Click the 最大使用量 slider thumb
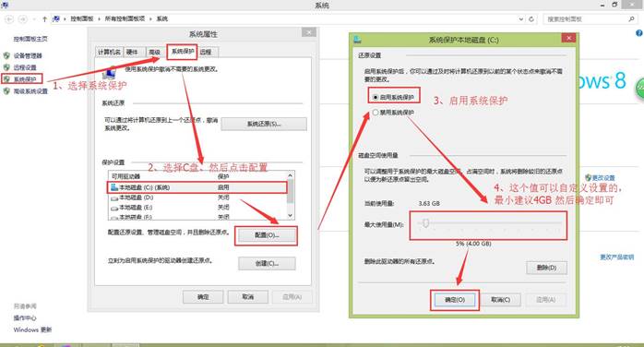644x347 pixels. tap(426, 223)
